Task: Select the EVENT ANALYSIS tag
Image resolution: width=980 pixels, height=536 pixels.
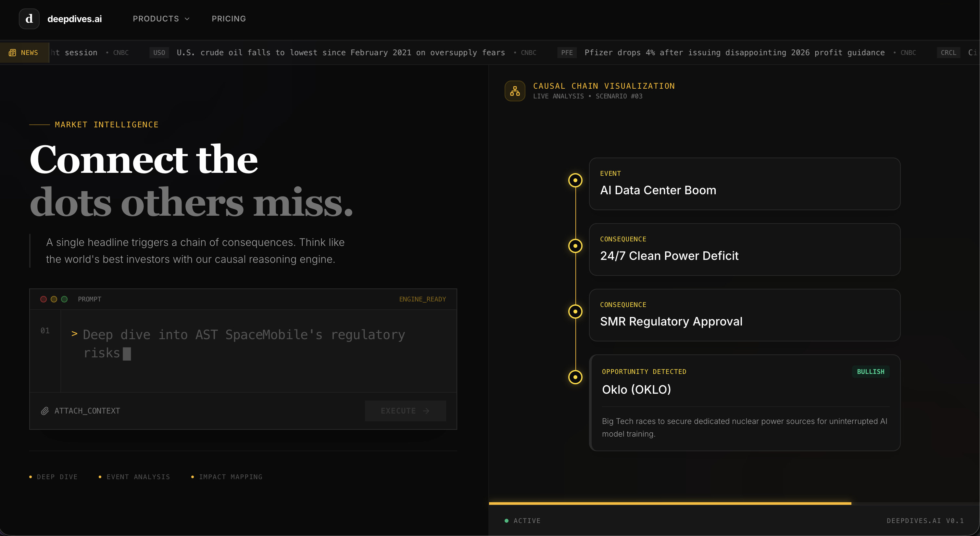Action: pyautogui.click(x=138, y=477)
